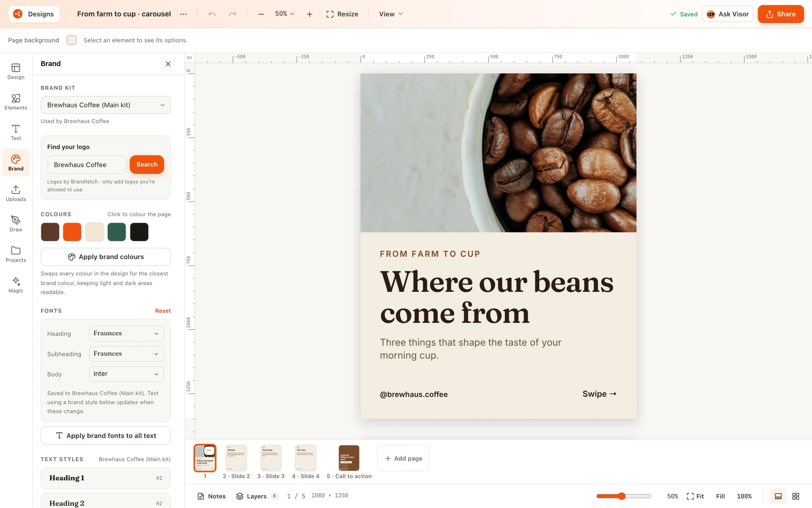
Task: Click the zoom slider handle
Action: pos(622,496)
